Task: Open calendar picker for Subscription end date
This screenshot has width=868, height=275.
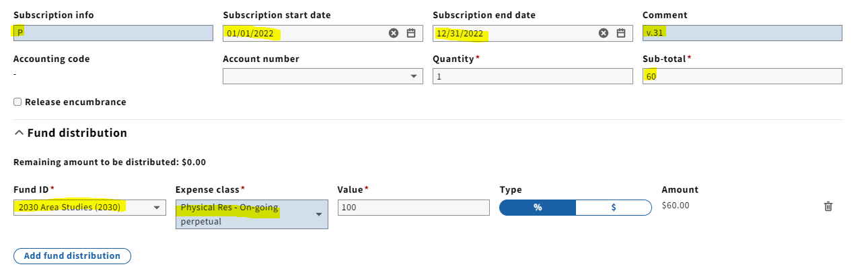Action: pyautogui.click(x=621, y=33)
